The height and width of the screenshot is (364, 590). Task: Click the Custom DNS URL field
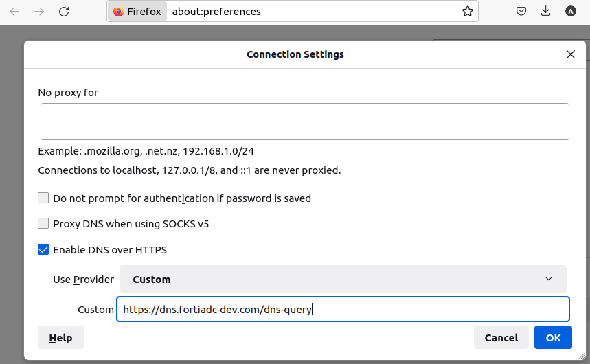pos(343,310)
